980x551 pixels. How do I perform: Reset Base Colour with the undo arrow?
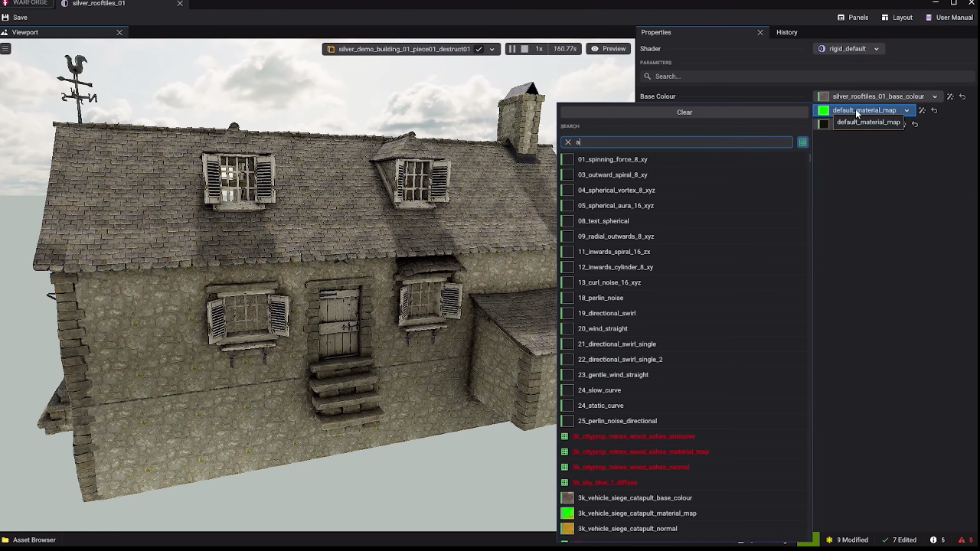[962, 96]
